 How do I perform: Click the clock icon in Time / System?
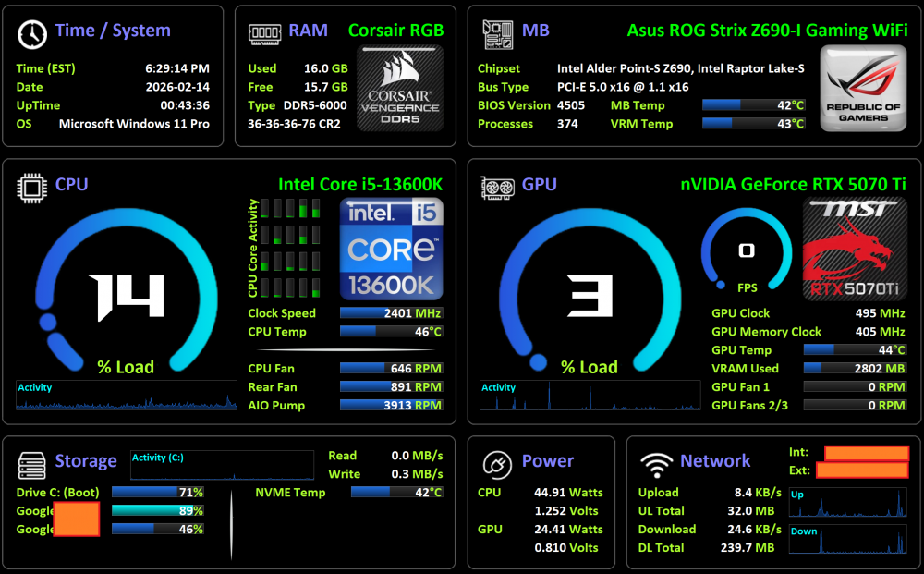click(x=32, y=33)
